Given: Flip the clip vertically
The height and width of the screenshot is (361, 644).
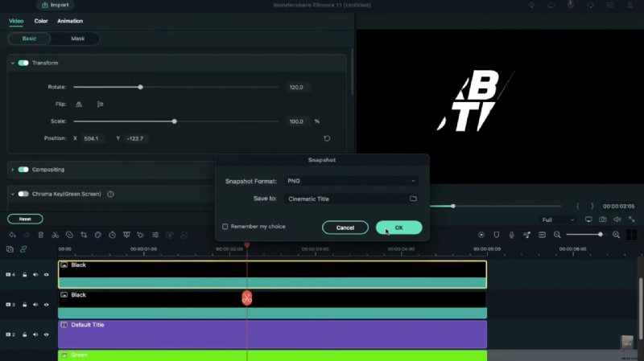Looking at the screenshot, I should click(100, 104).
